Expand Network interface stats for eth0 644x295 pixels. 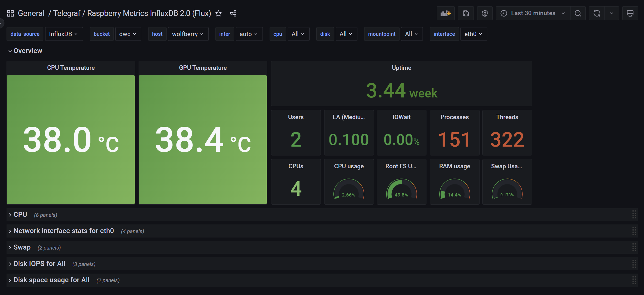coord(64,231)
